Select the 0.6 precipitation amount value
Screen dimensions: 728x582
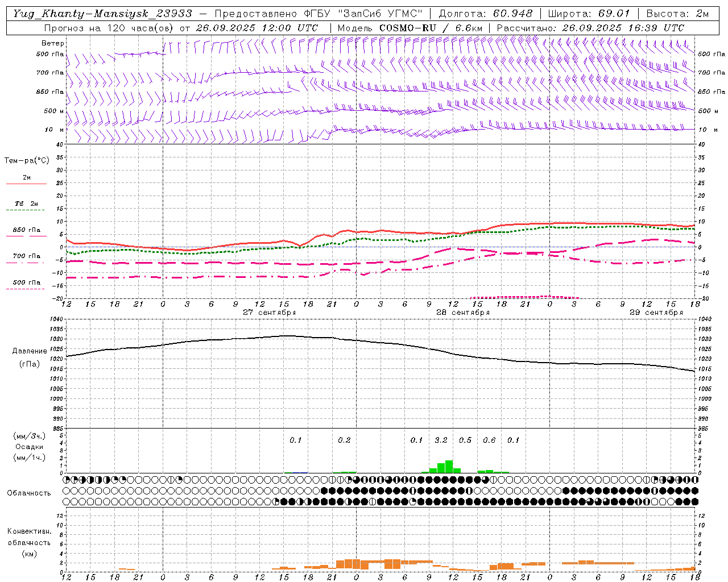click(x=489, y=440)
